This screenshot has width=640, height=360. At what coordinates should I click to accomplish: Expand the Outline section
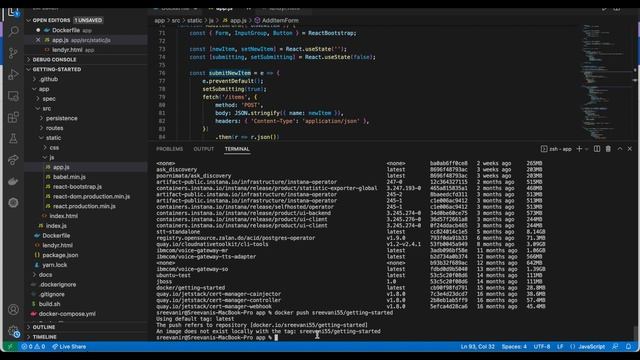44,327
